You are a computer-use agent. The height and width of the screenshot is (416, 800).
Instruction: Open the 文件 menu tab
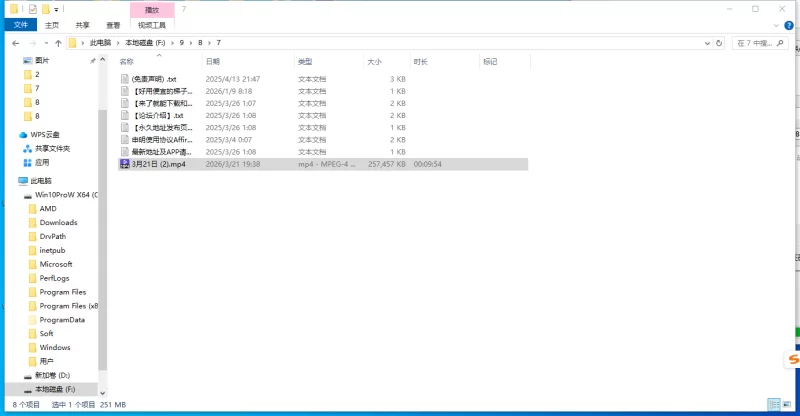tap(20, 25)
